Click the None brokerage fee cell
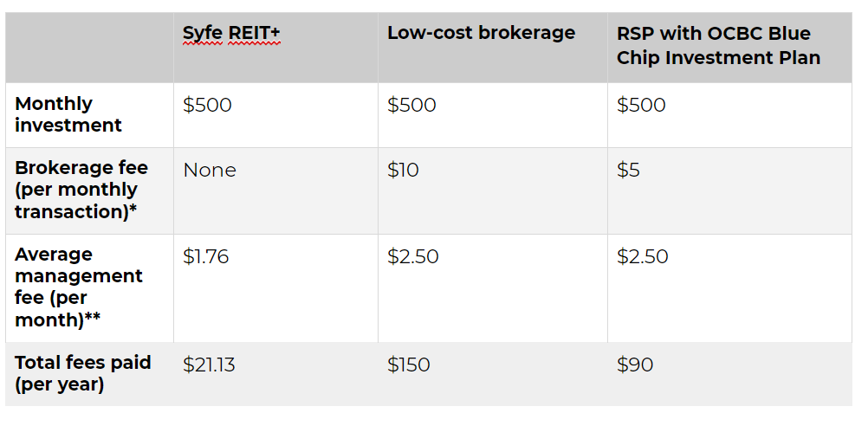The height and width of the screenshot is (426, 868). (x=275, y=190)
